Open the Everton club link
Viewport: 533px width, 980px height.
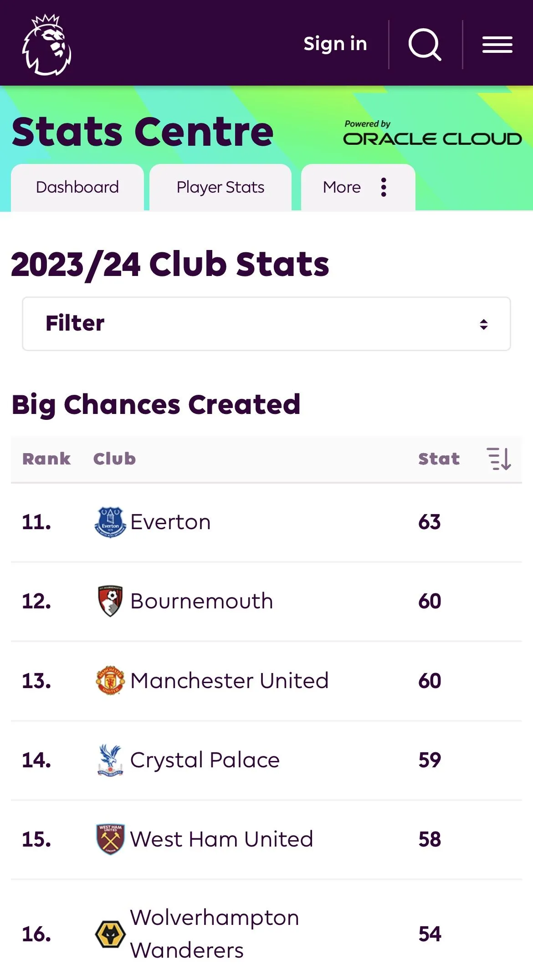170,522
